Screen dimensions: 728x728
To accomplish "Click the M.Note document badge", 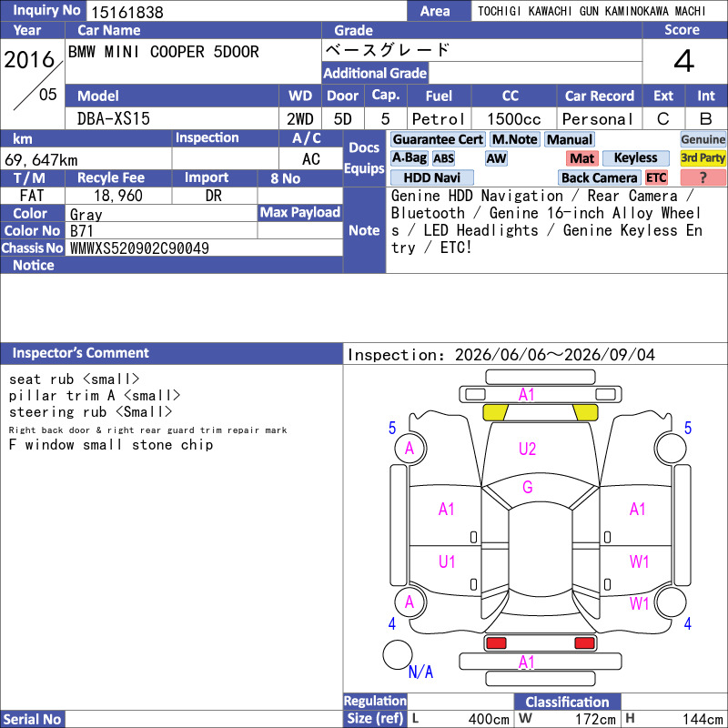I will pyautogui.click(x=515, y=139).
